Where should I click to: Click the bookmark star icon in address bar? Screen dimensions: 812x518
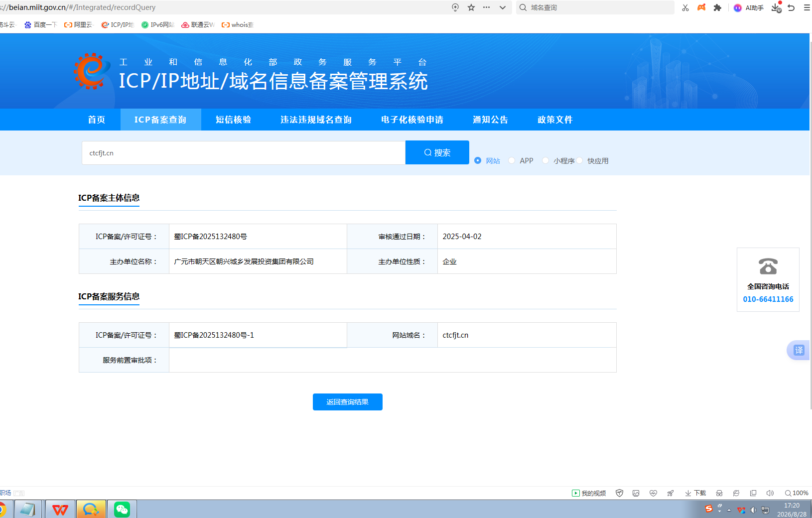[x=471, y=7]
